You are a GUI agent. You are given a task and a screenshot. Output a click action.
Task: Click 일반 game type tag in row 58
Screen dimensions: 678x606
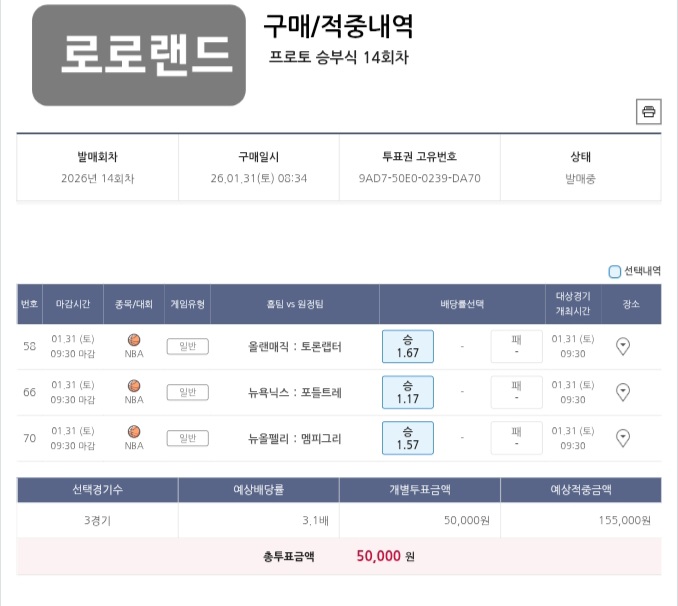pos(187,346)
